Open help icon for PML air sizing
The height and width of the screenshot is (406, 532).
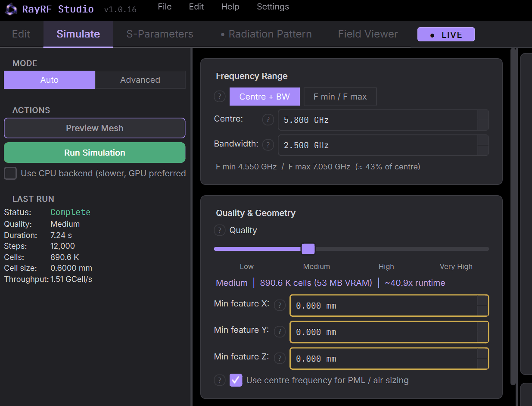click(220, 380)
